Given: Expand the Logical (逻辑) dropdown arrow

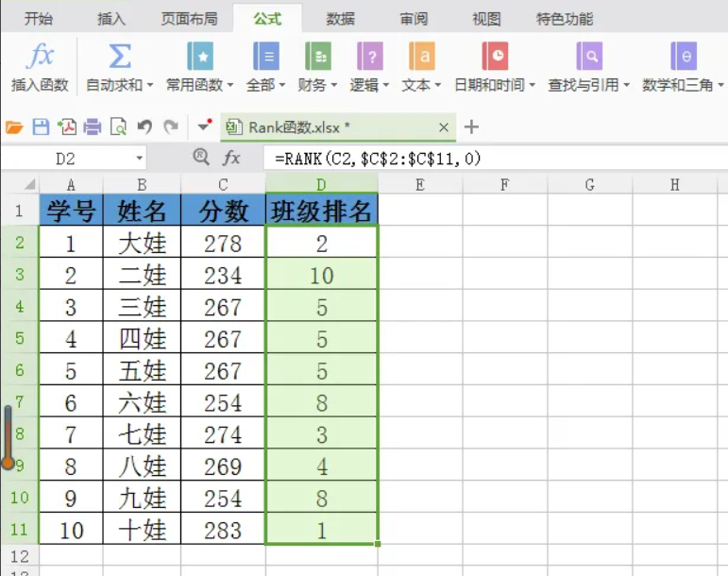Looking at the screenshot, I should click(385, 85).
